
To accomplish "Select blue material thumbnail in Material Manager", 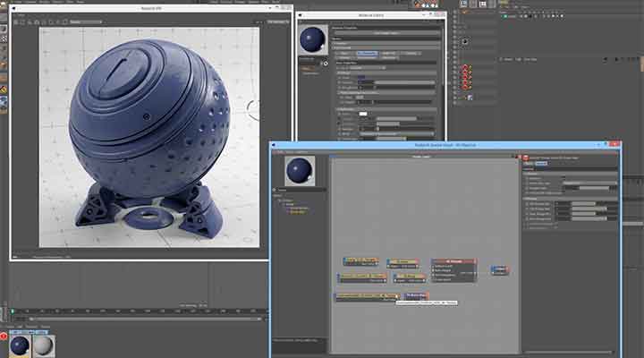I will (x=18, y=345).
